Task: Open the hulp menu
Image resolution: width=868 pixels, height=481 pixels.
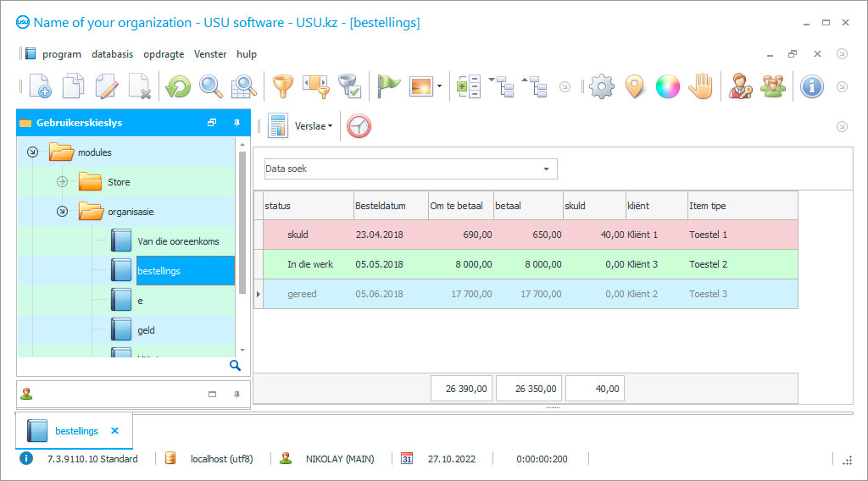Action: [247, 54]
